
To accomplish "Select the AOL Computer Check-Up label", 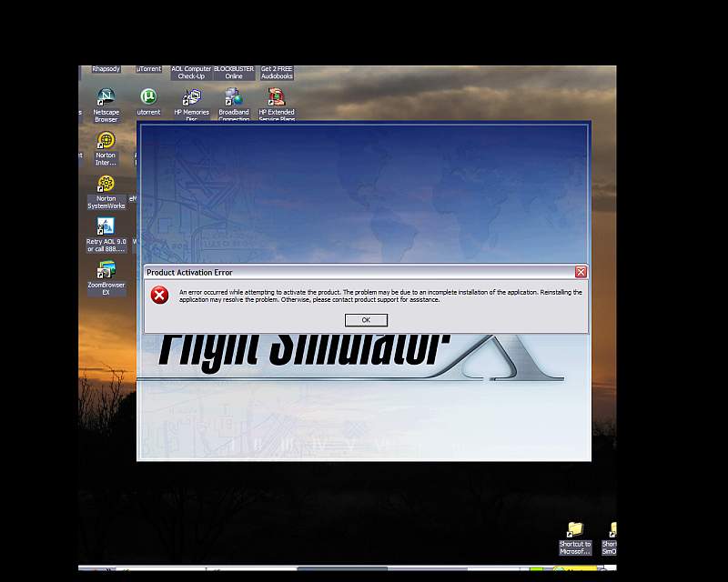I will (191, 73).
